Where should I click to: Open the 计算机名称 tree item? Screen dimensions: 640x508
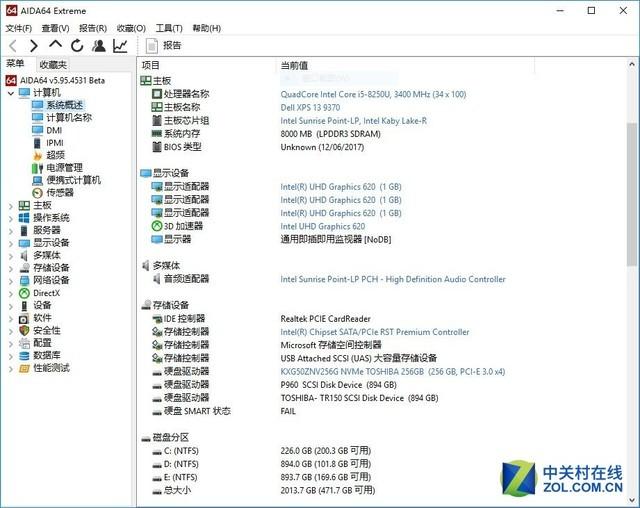69,118
